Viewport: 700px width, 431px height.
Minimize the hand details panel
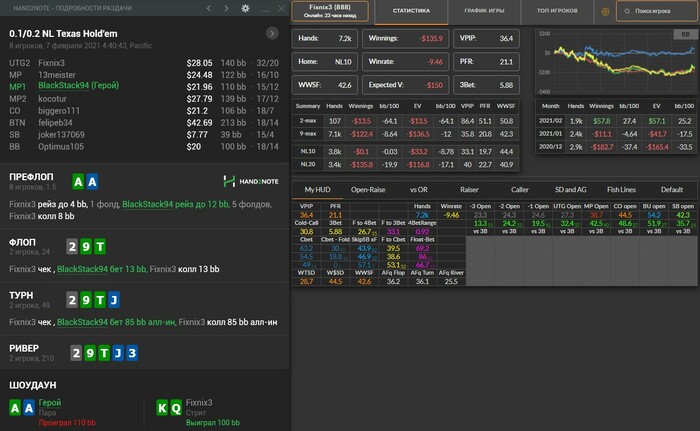[266, 9]
